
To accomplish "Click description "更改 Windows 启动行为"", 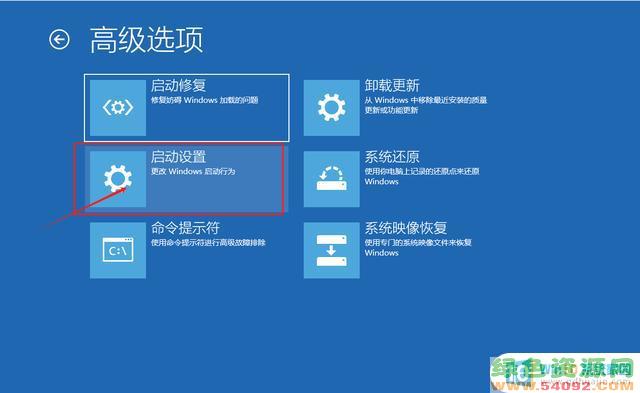I will point(193,171).
